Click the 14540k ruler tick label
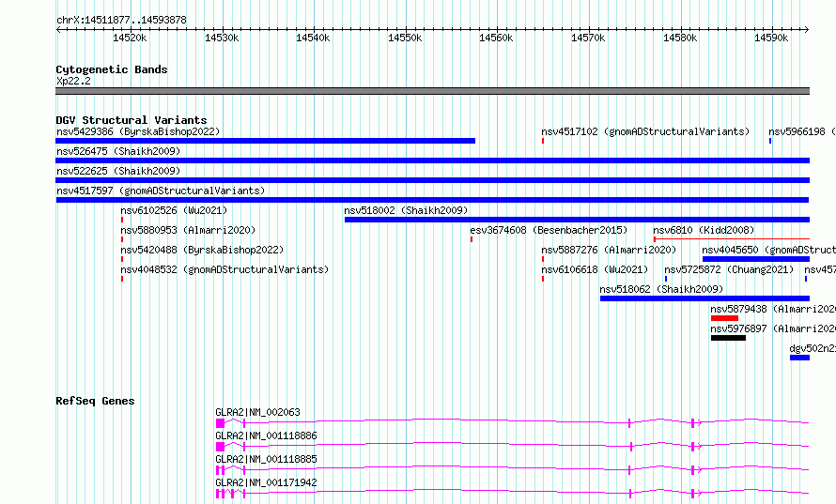Viewport: 836px width, 504px height. [x=313, y=38]
